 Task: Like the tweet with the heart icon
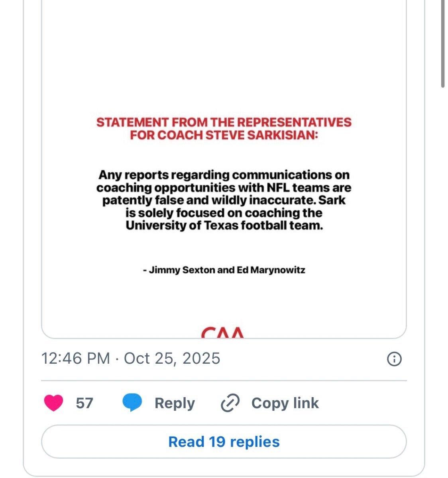pos(53,403)
